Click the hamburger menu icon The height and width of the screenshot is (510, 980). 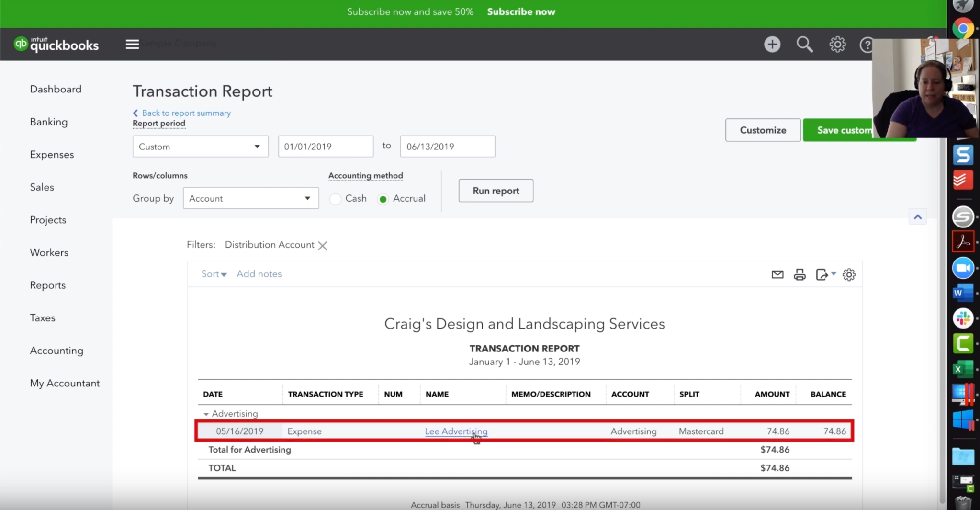tap(132, 44)
